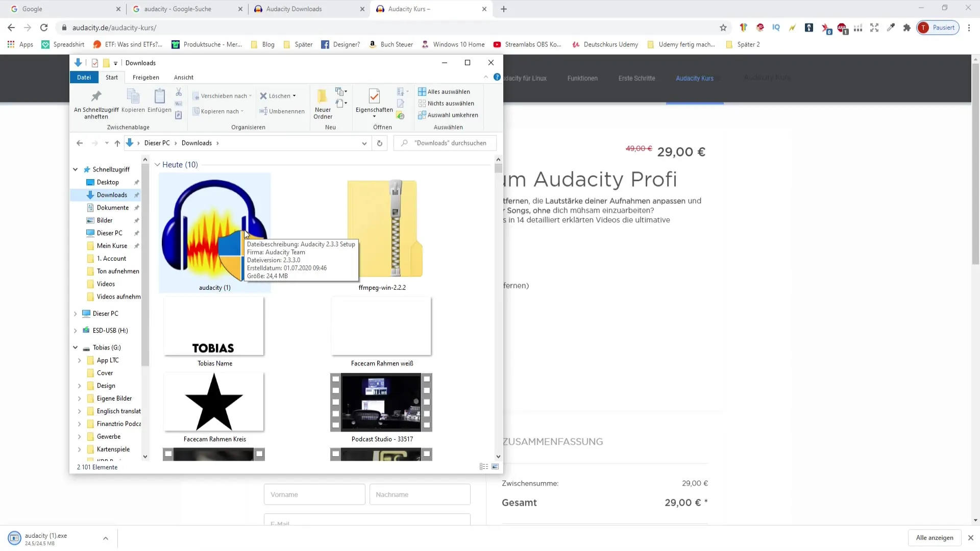The image size is (980, 551).
Task: Open Explorer help question mark icon
Action: point(497,77)
